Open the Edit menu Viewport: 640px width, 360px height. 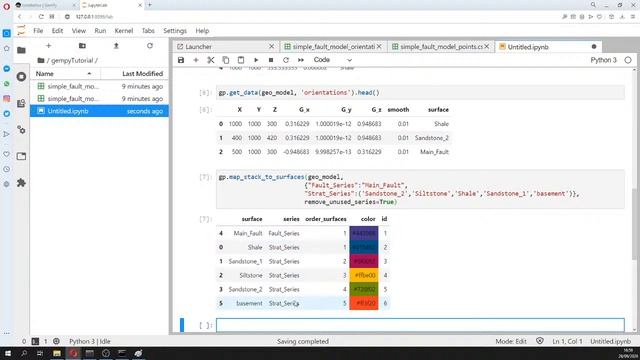click(x=58, y=31)
